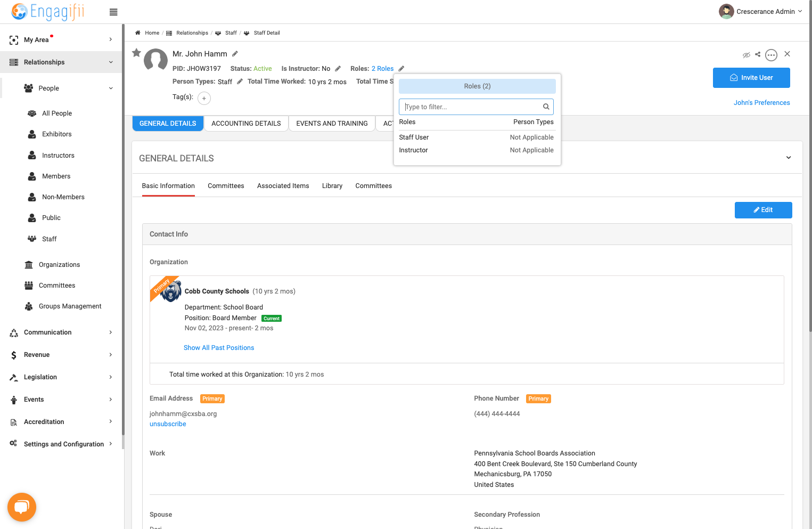Screen dimensions: 812x529
Task: Mark John Hamm as favorite star
Action: (x=136, y=52)
